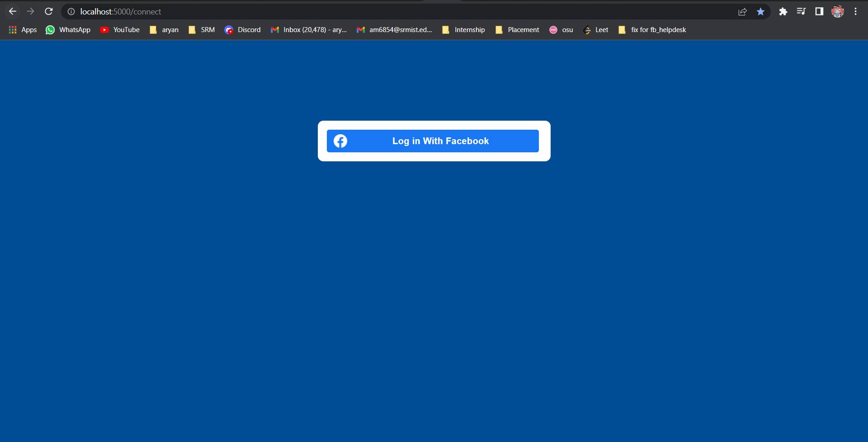Open the Chrome three-dot menu

pyautogui.click(x=855, y=11)
